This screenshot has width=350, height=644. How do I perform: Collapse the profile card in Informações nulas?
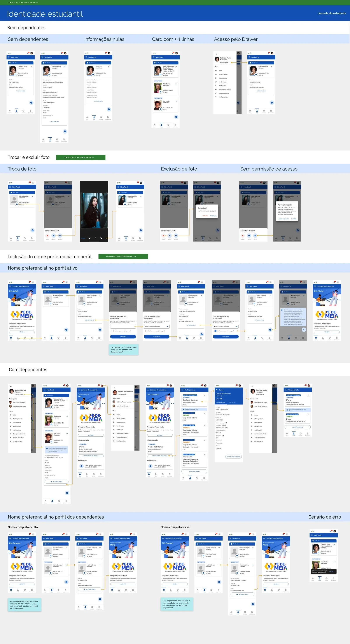(108, 67)
